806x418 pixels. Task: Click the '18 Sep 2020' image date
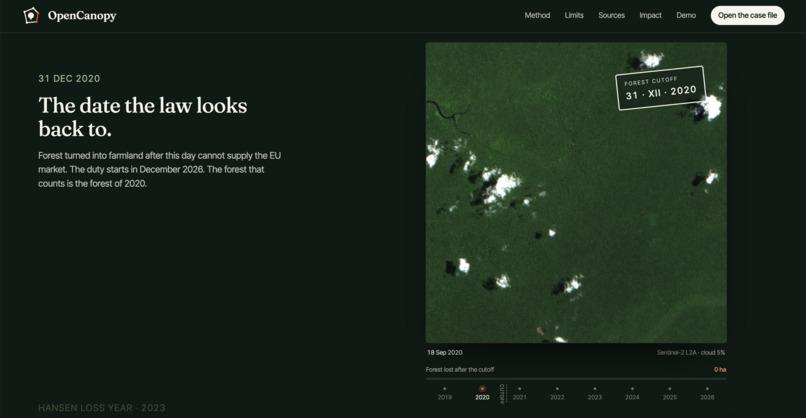click(445, 353)
